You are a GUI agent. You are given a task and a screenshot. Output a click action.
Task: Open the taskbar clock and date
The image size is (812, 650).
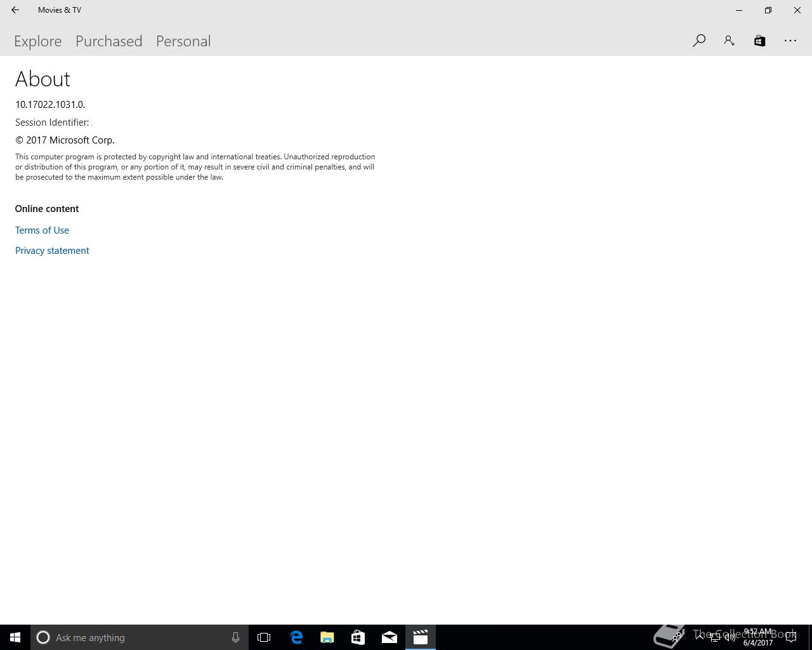point(758,637)
